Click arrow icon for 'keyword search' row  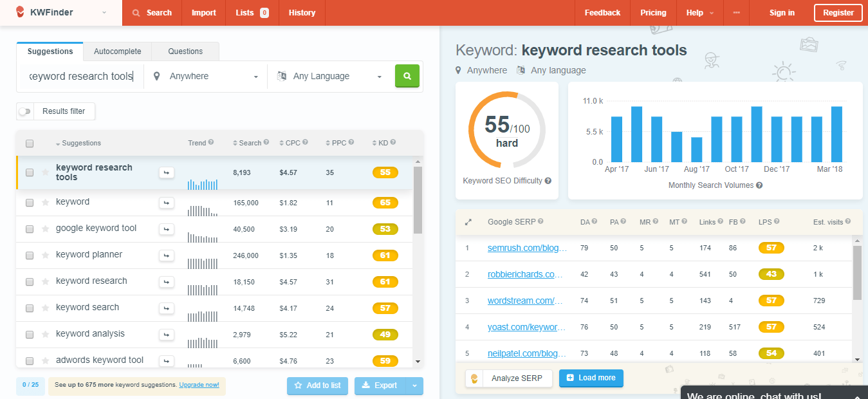pos(167,308)
